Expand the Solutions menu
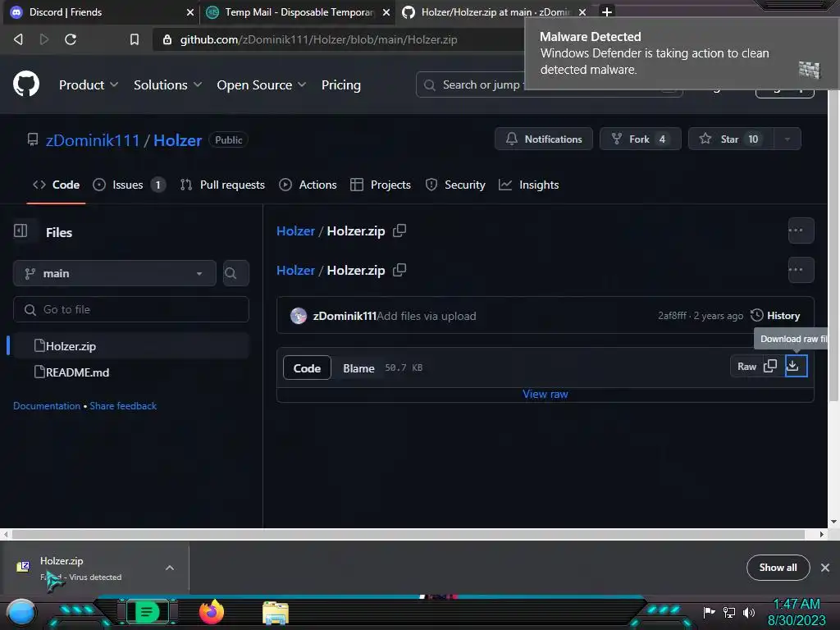The image size is (840, 630). pyautogui.click(x=167, y=84)
